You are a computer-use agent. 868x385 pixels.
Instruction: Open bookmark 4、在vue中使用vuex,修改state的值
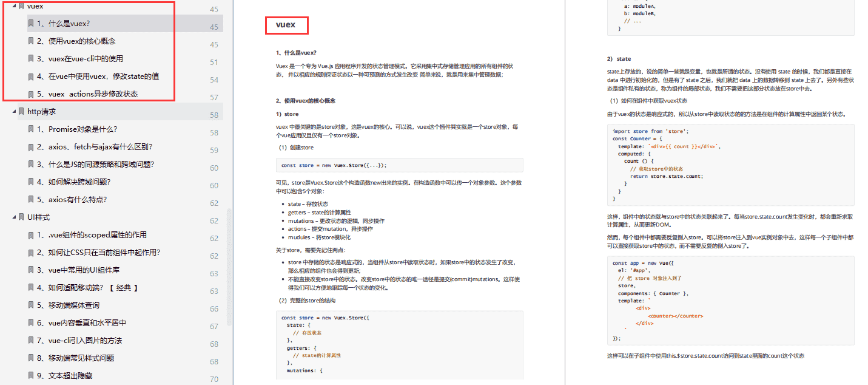pos(98,77)
